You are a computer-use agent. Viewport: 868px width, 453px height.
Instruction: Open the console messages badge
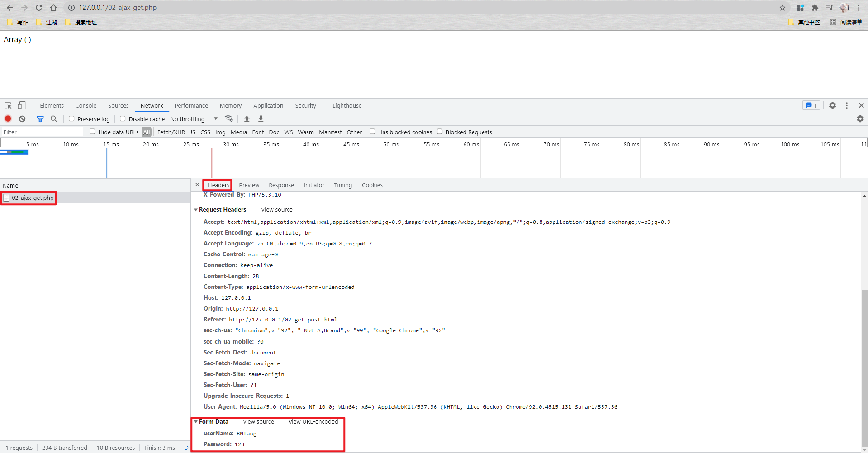point(811,105)
